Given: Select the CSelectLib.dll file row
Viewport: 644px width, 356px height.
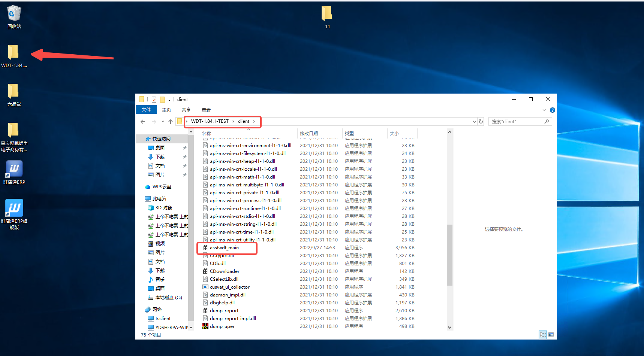Looking at the screenshot, I should pos(309,279).
